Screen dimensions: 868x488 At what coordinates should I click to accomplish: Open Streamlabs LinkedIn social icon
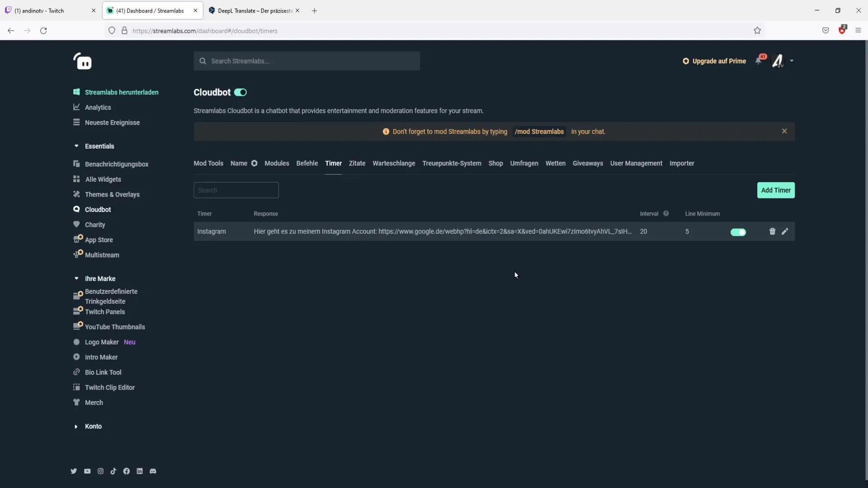(x=140, y=471)
